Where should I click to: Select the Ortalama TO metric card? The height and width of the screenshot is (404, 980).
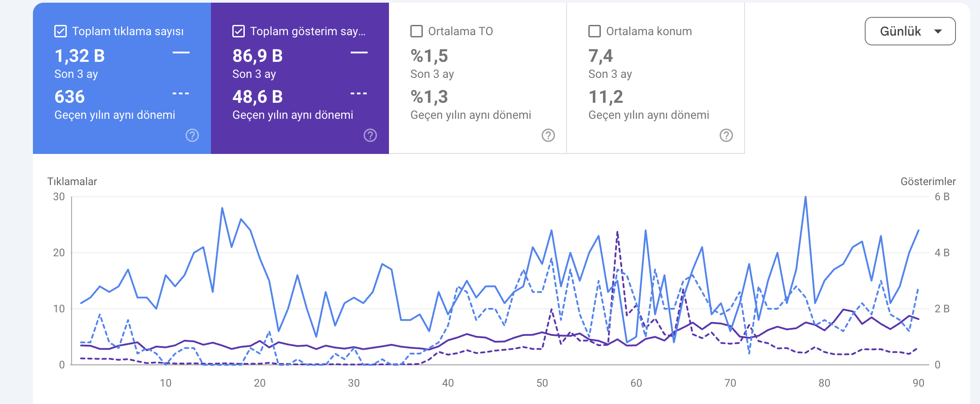tap(478, 78)
